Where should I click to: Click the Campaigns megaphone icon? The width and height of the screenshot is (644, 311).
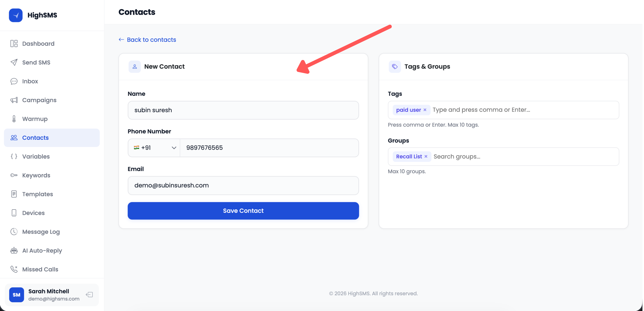[x=14, y=100]
